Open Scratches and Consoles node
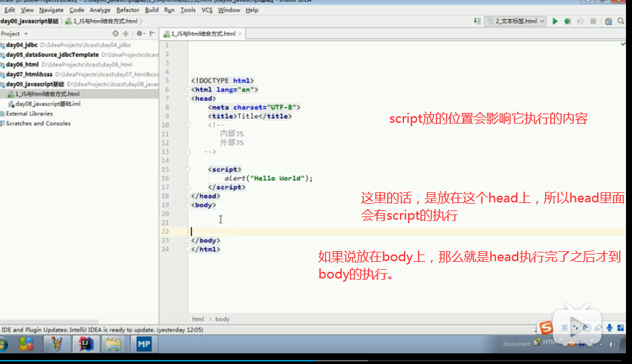 tap(38, 124)
